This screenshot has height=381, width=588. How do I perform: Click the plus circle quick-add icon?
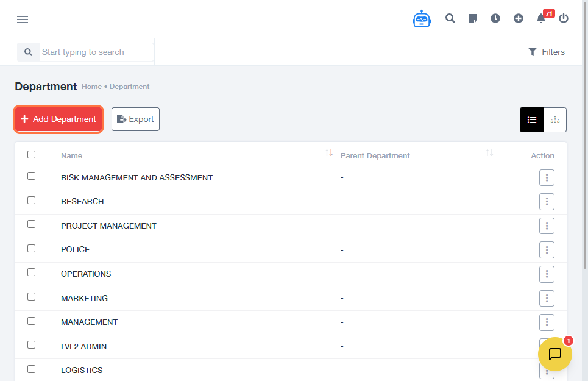(x=519, y=18)
